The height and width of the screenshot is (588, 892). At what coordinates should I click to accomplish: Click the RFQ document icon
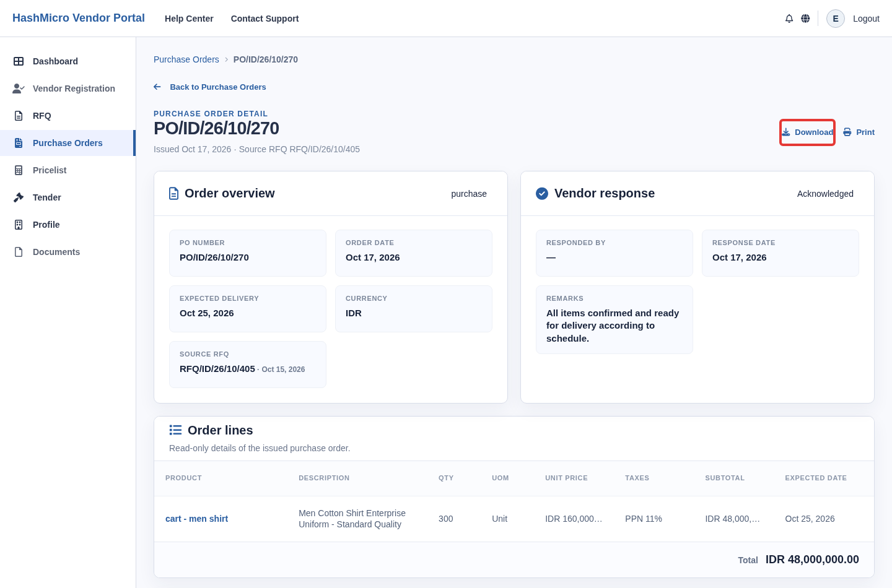(x=19, y=116)
